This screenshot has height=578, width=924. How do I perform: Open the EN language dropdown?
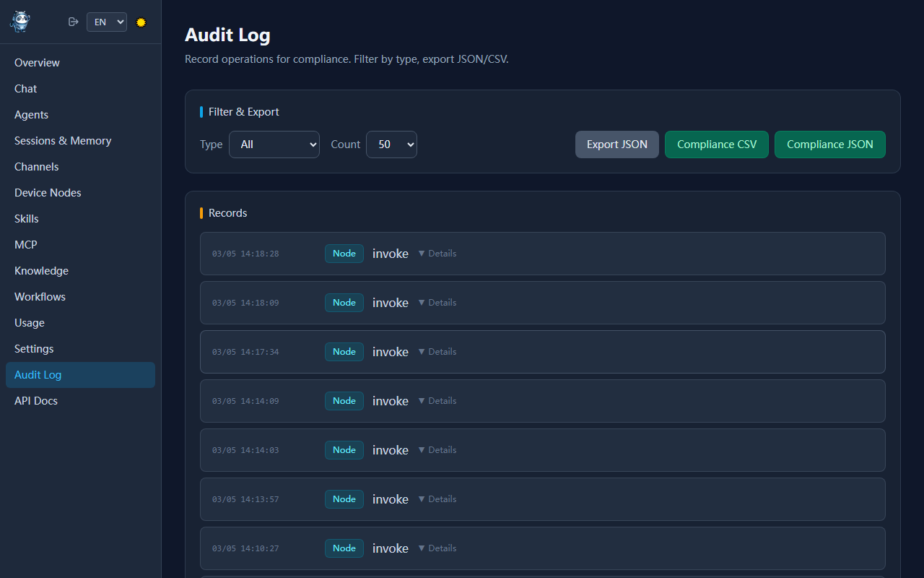[x=107, y=22]
